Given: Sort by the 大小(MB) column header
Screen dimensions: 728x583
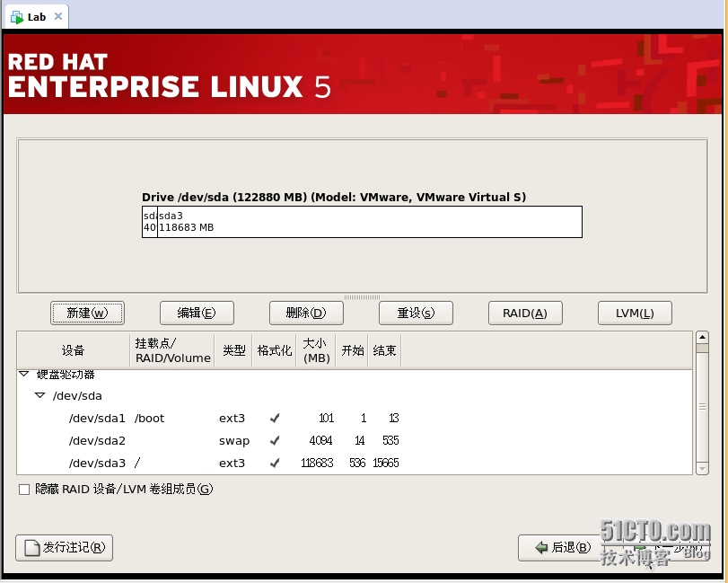Looking at the screenshot, I should coord(316,350).
